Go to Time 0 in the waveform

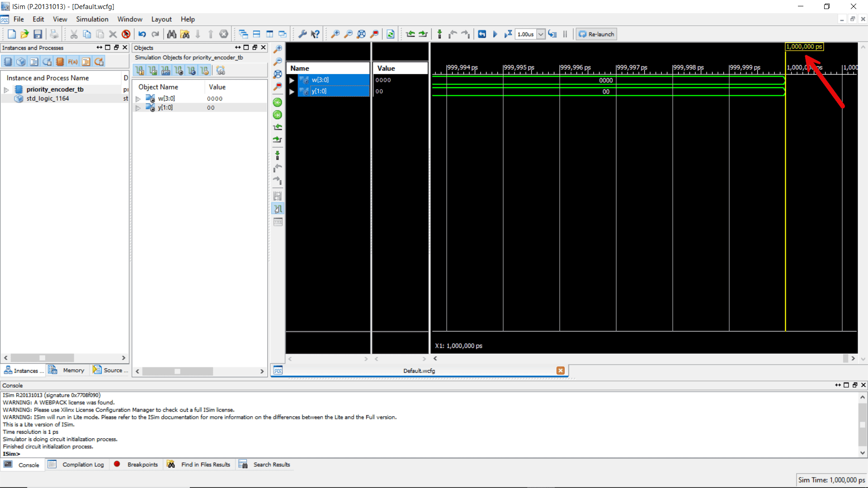tap(278, 102)
